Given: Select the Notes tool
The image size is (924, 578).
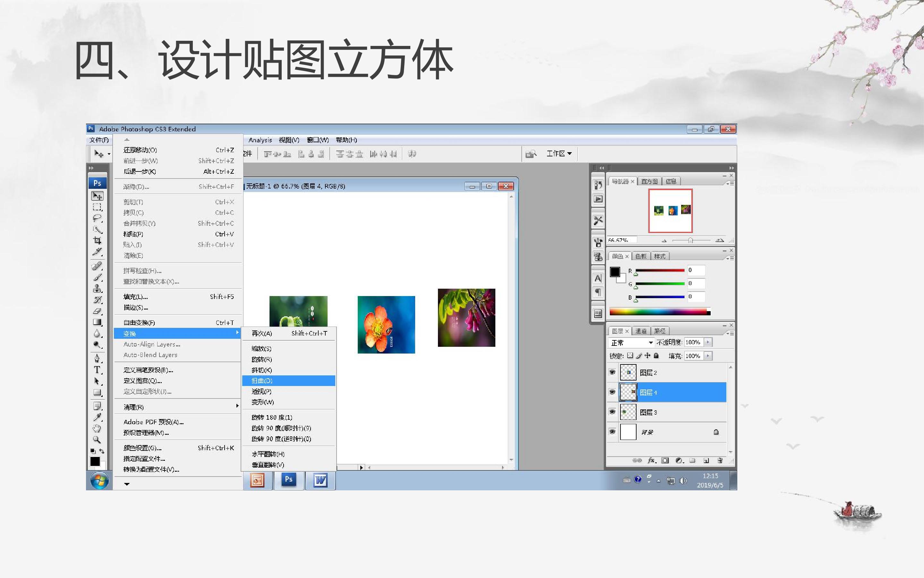Looking at the screenshot, I should coord(97,406).
